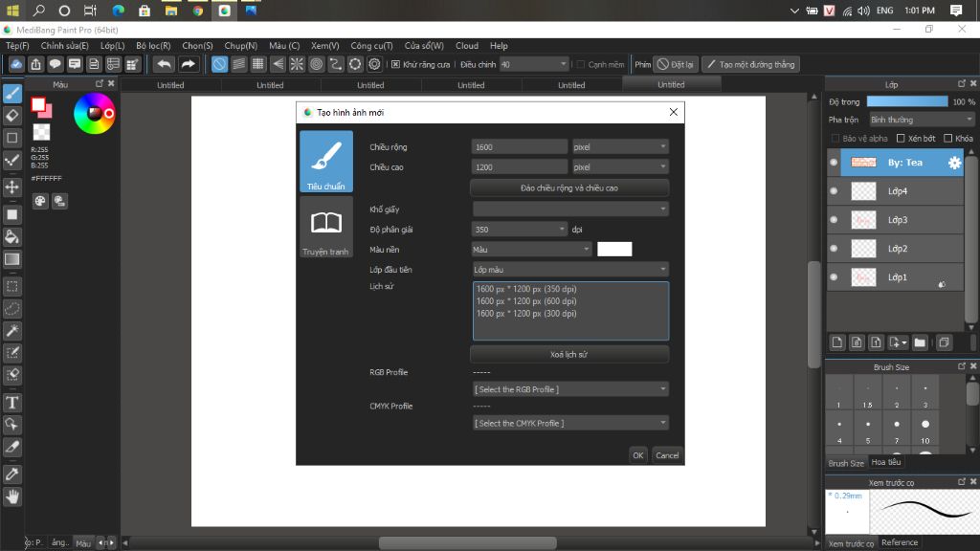Open Độ phân giải dpi dropdown

click(519, 230)
